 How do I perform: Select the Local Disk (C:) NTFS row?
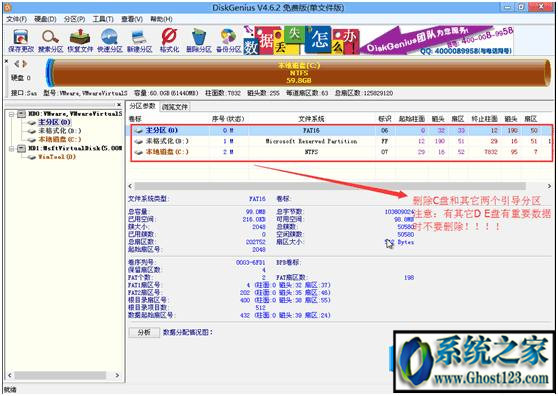pos(340,152)
